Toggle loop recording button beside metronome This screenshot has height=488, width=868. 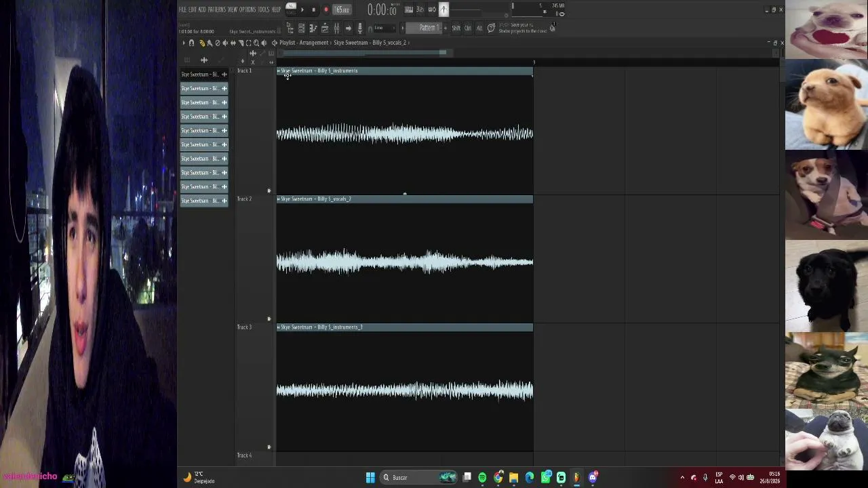tap(431, 9)
